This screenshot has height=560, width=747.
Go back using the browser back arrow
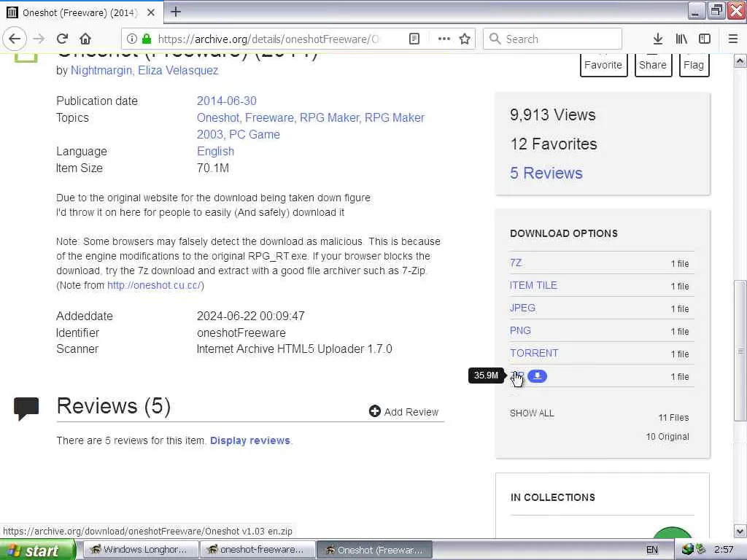coord(15,39)
